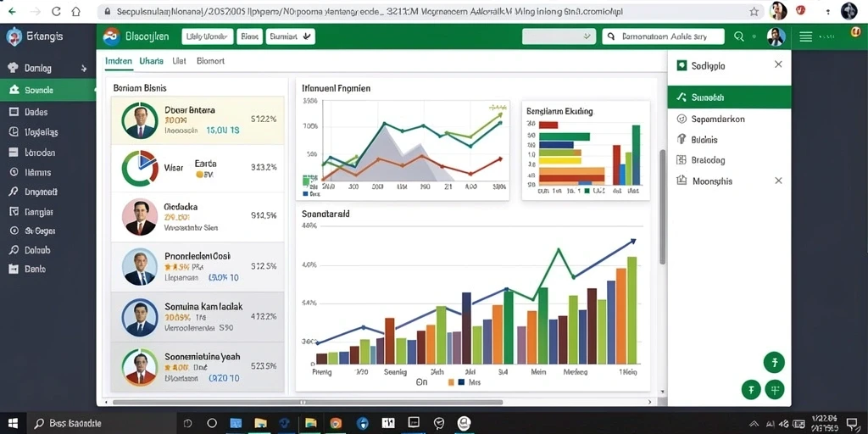868x434 pixels.
Task: Click the vertical scrollbar beside the charts
Action: tap(662, 208)
